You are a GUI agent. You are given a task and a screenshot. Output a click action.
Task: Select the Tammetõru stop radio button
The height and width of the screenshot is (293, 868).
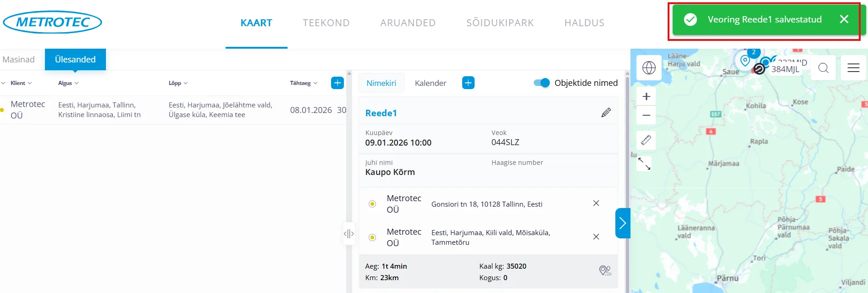[372, 237]
